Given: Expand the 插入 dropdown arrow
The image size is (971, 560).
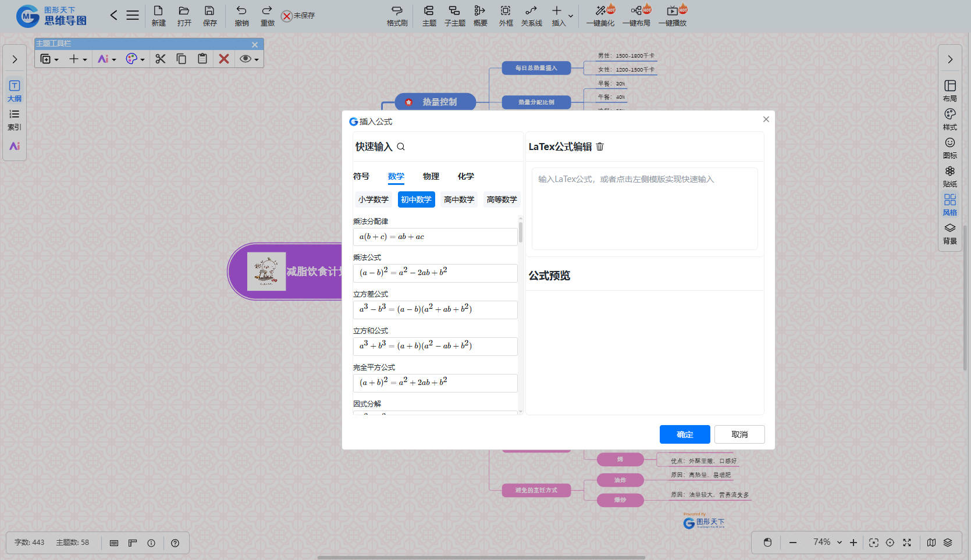Looking at the screenshot, I should point(571,16).
